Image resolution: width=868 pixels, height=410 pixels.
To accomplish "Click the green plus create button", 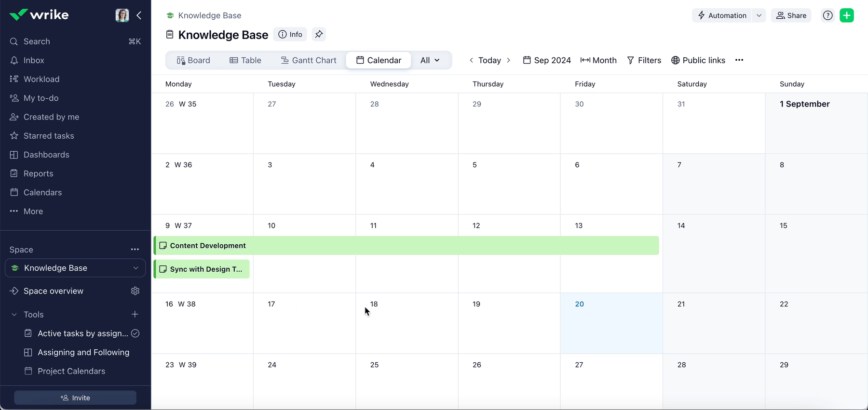I will click(x=847, y=15).
